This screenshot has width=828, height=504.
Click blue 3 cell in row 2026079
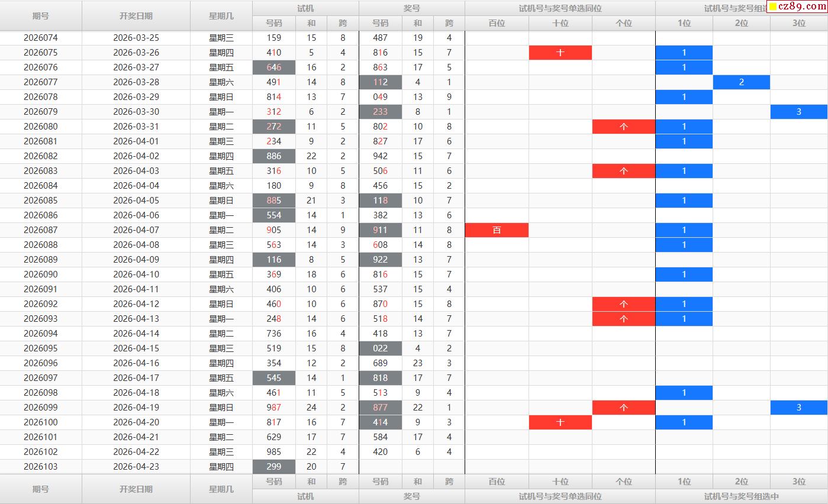pos(799,112)
